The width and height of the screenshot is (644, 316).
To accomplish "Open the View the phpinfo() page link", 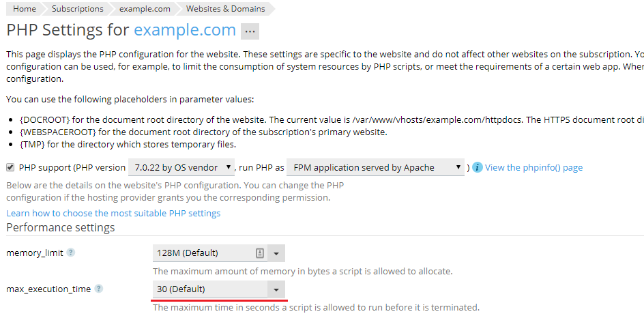I will [x=533, y=167].
